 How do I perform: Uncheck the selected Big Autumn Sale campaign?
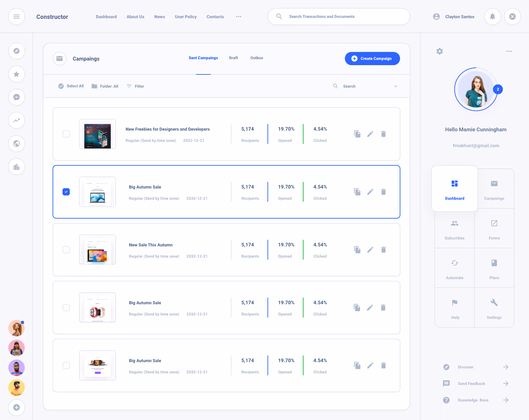66,192
